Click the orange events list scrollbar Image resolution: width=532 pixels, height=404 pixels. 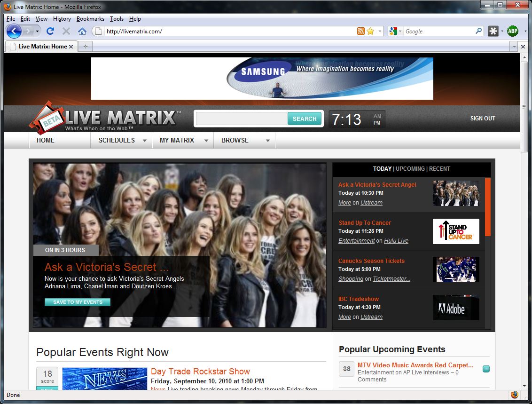487,207
